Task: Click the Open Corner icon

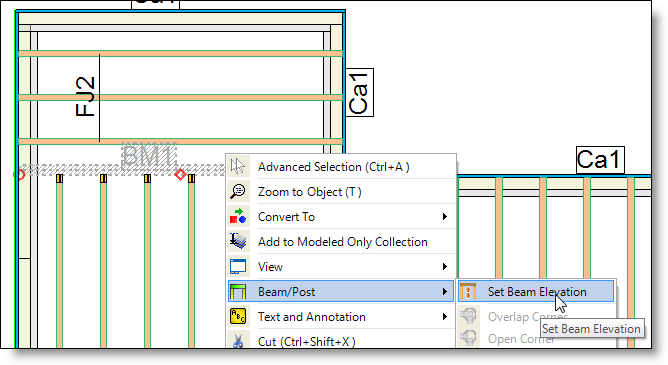Action: [x=469, y=338]
